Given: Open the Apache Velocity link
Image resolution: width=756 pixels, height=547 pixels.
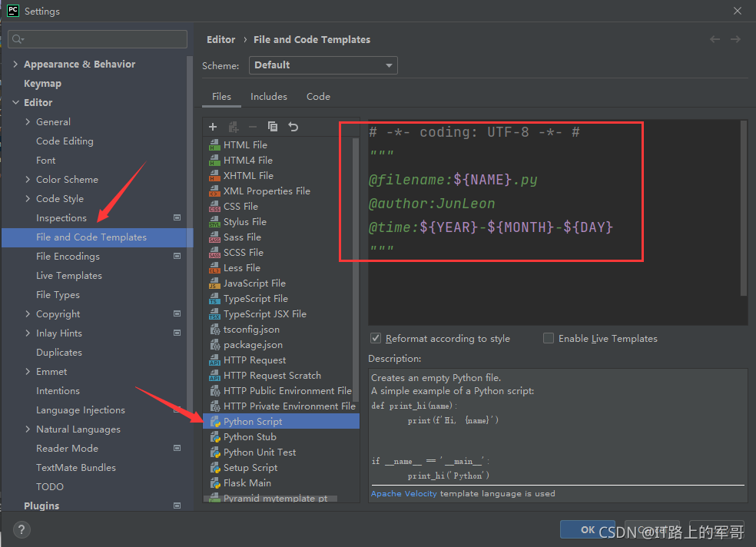Looking at the screenshot, I should click(403, 493).
